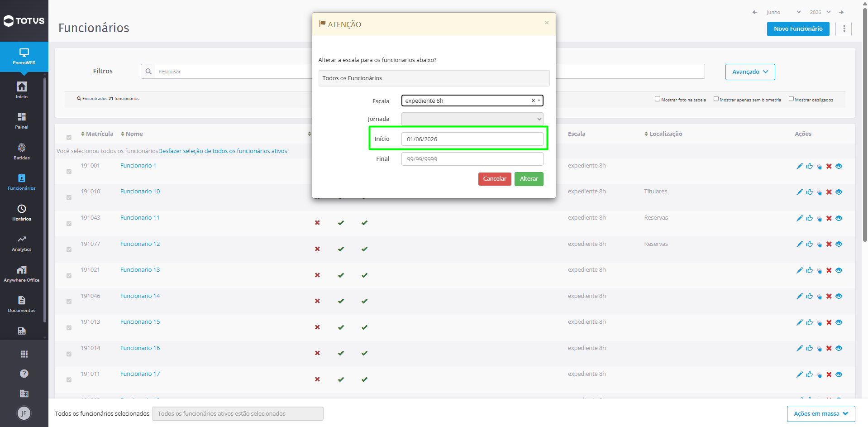Click the sidebar scroll-down arrow

tap(44, 337)
